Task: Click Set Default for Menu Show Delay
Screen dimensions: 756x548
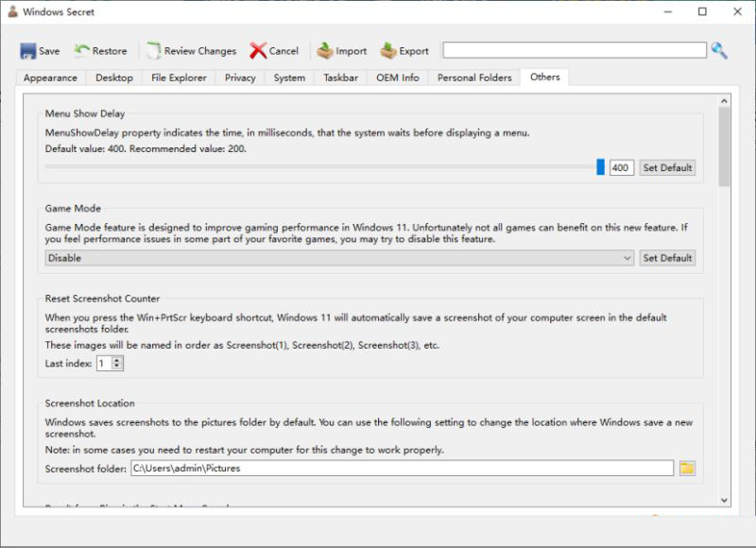Action: pos(667,168)
